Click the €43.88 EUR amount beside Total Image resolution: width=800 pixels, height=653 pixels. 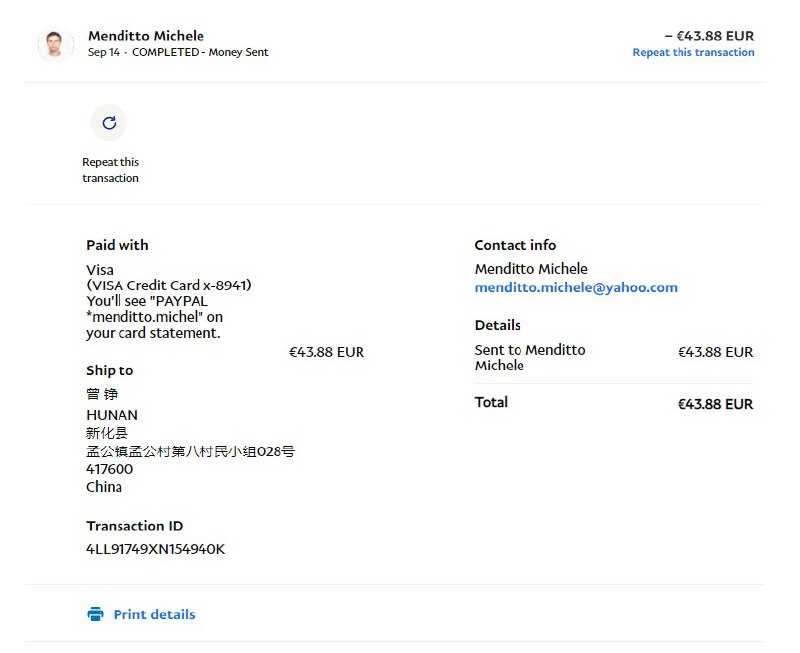click(x=715, y=404)
